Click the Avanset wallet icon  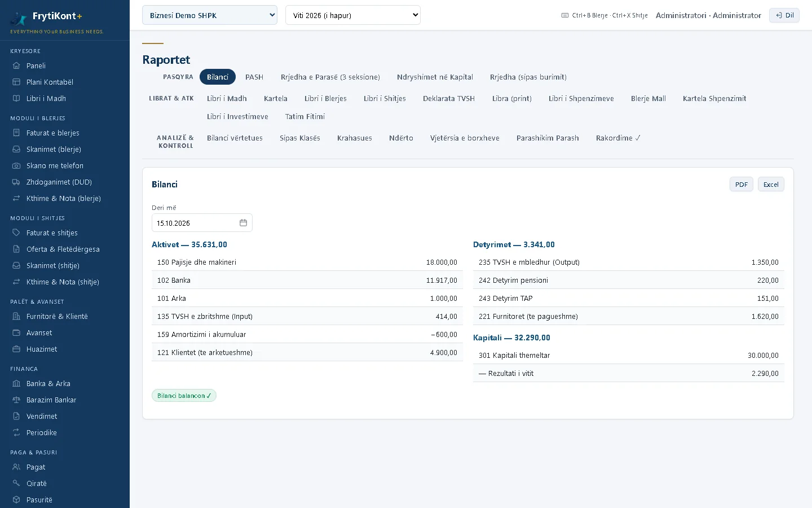coord(16,332)
